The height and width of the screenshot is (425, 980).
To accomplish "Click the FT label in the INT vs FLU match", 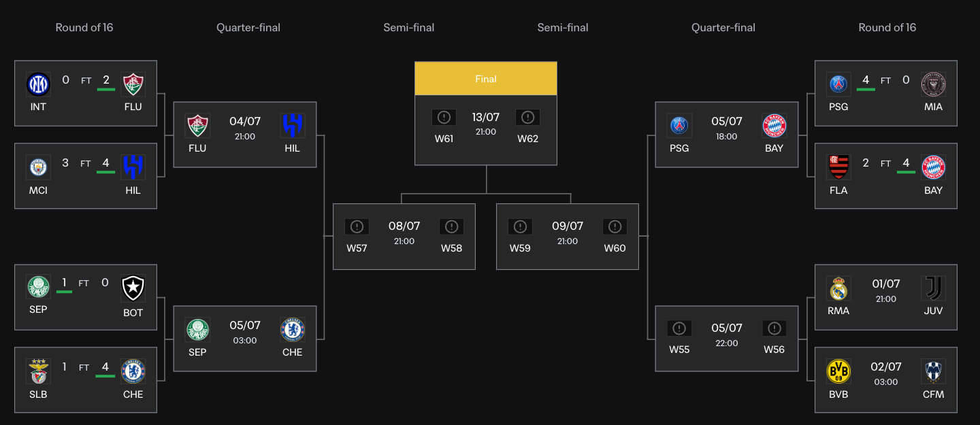I will point(86,80).
